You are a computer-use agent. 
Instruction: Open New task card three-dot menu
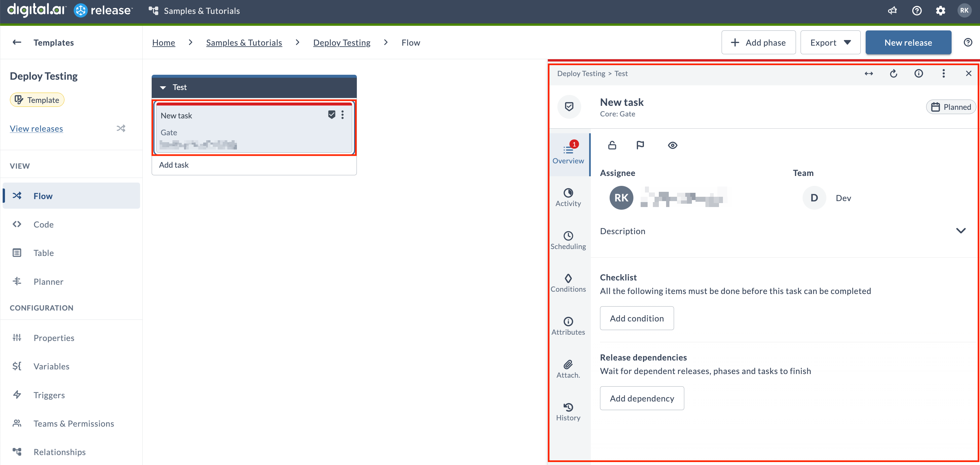pos(342,115)
